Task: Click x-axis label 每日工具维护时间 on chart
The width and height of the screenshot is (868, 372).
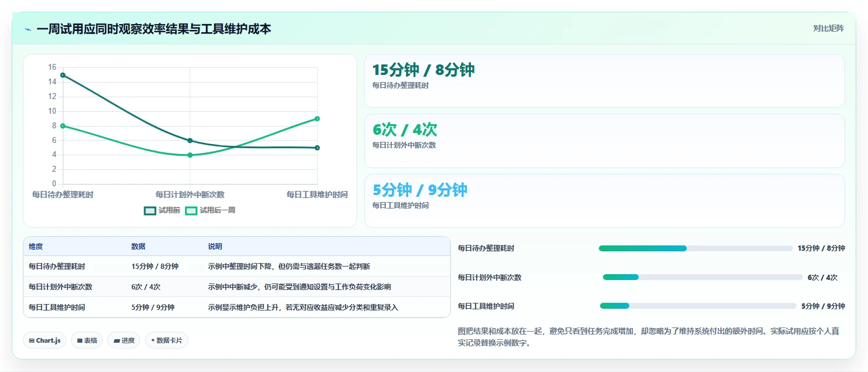Action: tap(317, 194)
